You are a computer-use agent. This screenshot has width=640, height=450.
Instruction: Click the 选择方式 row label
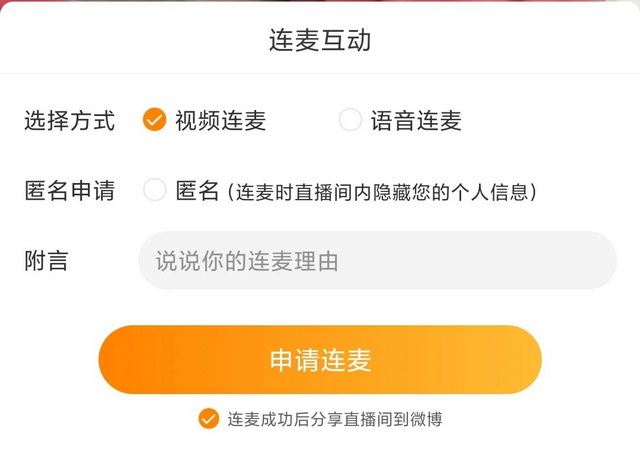(70, 121)
